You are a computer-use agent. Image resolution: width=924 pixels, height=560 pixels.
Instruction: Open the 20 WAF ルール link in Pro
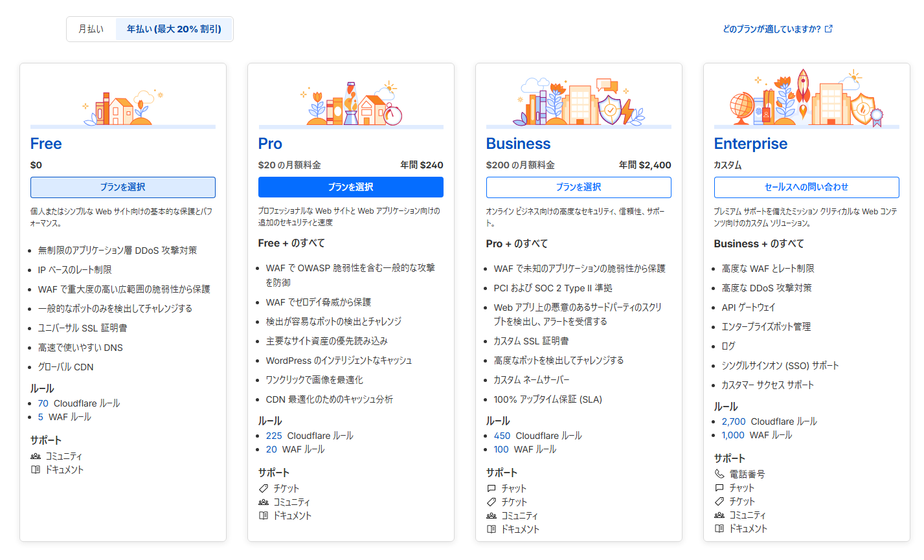271,449
